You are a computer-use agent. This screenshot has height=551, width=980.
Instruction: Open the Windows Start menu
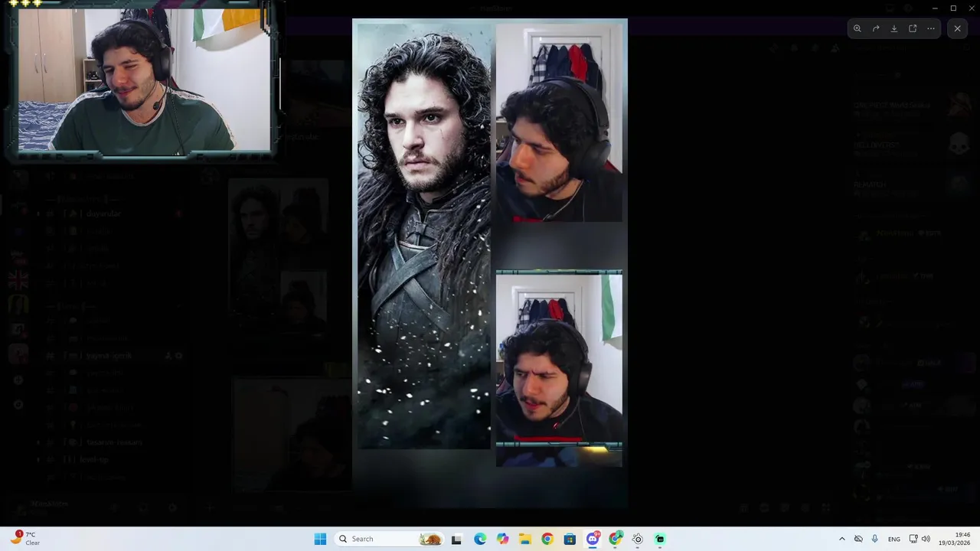coord(320,539)
